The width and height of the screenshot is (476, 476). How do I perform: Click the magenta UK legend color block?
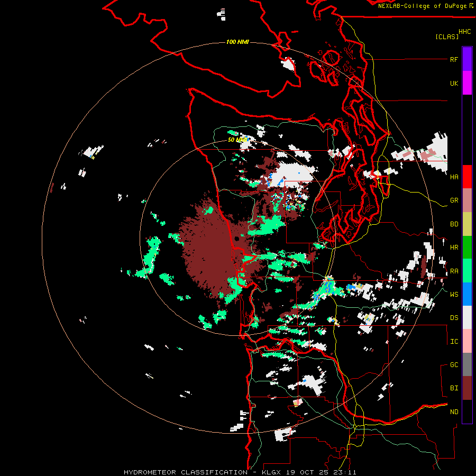[467, 83]
